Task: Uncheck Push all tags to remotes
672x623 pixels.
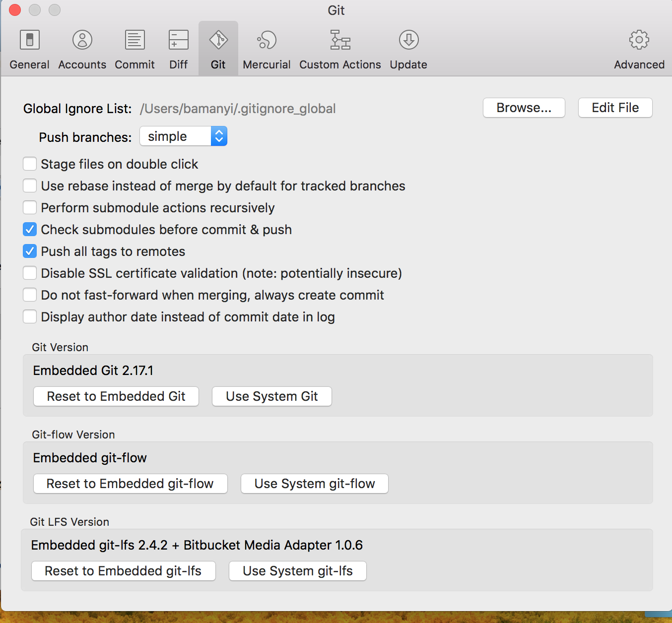Action: point(30,251)
